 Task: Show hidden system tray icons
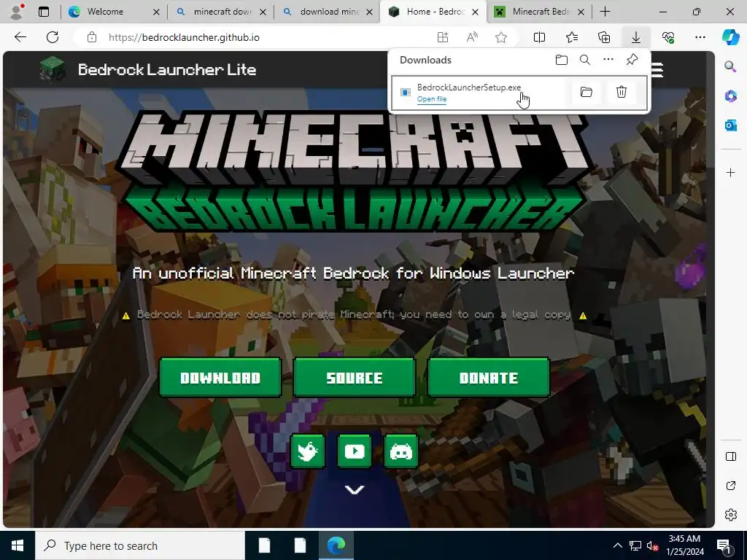[x=617, y=545]
